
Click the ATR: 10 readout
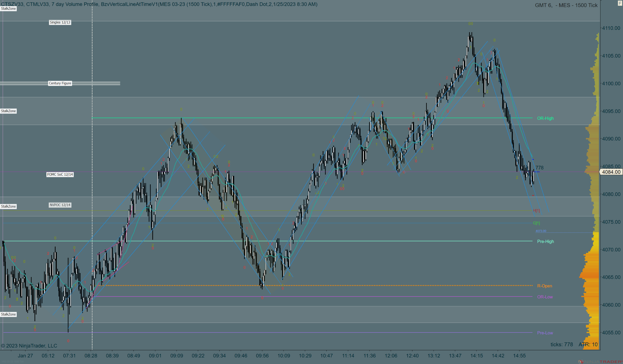coord(588,344)
